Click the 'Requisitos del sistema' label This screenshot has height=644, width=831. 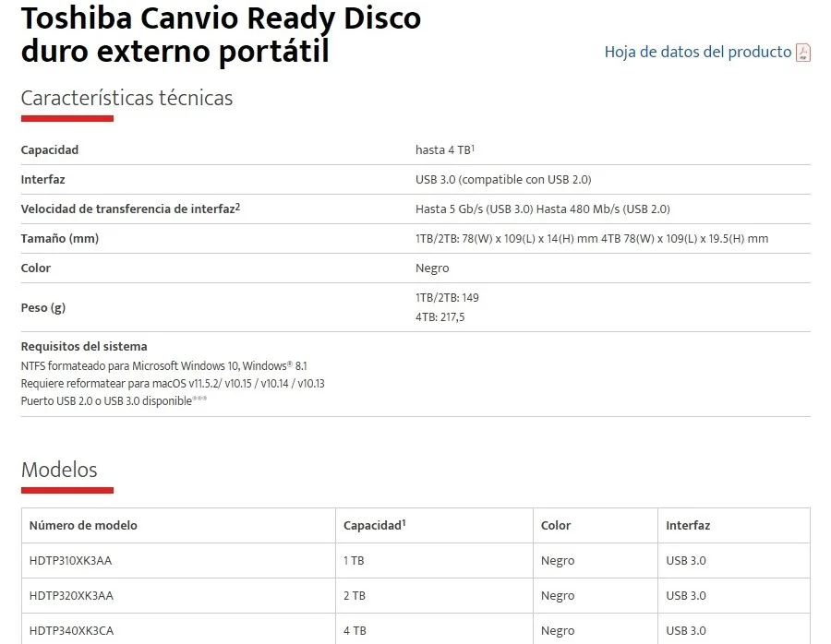[84, 346]
